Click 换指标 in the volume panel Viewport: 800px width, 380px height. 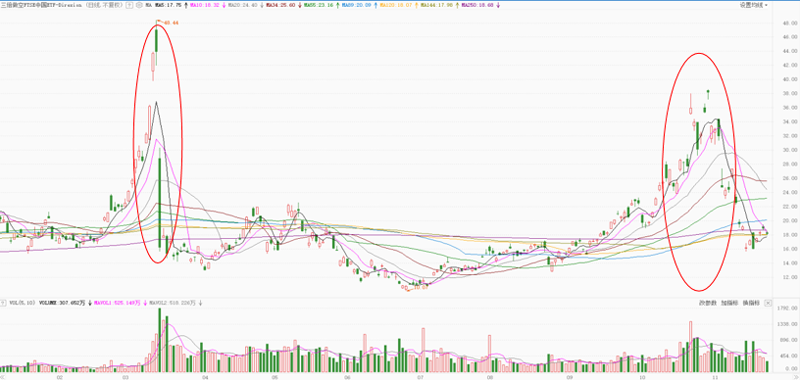point(751,303)
